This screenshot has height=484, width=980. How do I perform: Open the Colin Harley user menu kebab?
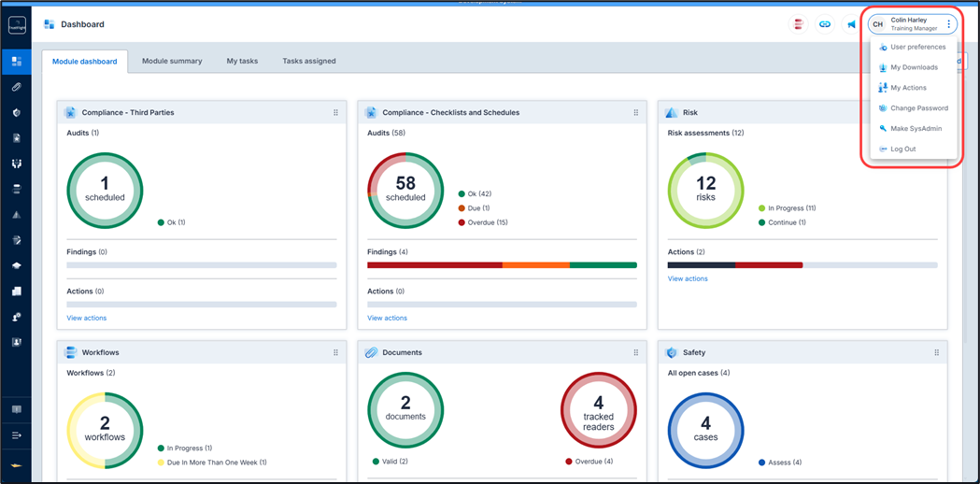pyautogui.click(x=949, y=24)
